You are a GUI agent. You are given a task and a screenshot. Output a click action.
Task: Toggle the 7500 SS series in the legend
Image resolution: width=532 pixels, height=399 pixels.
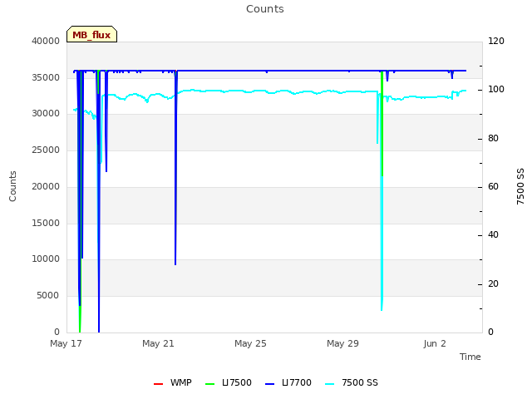(352, 382)
